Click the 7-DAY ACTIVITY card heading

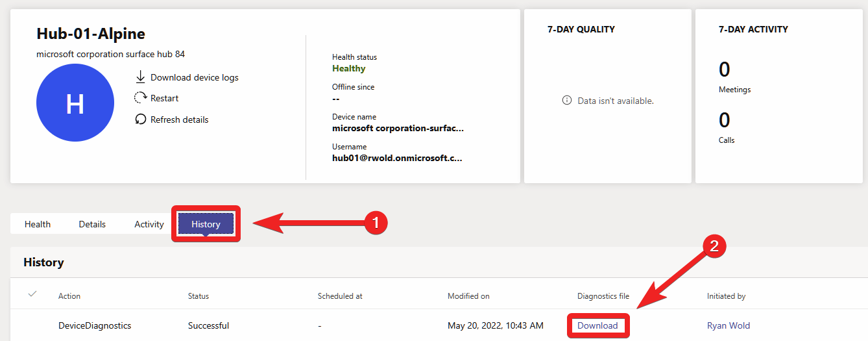point(753,29)
